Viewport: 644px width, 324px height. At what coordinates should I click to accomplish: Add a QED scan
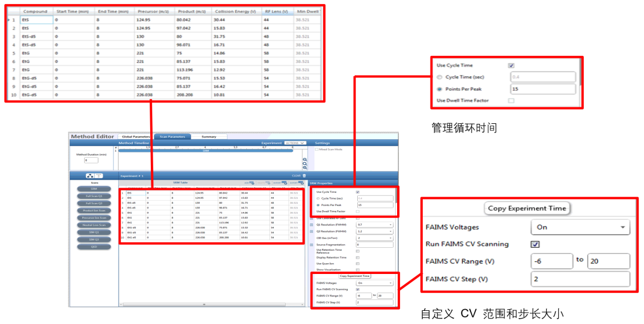point(94,247)
